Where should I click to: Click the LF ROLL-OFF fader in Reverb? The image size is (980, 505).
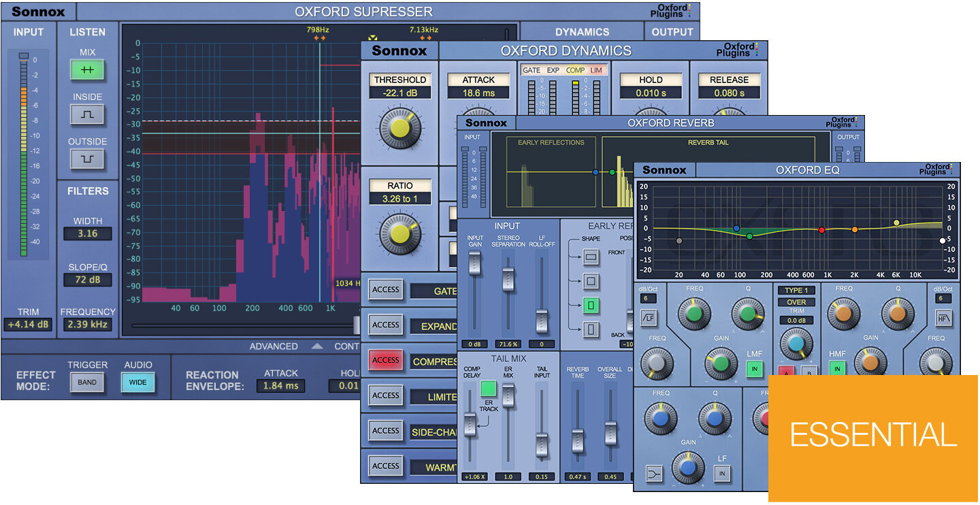[x=542, y=320]
